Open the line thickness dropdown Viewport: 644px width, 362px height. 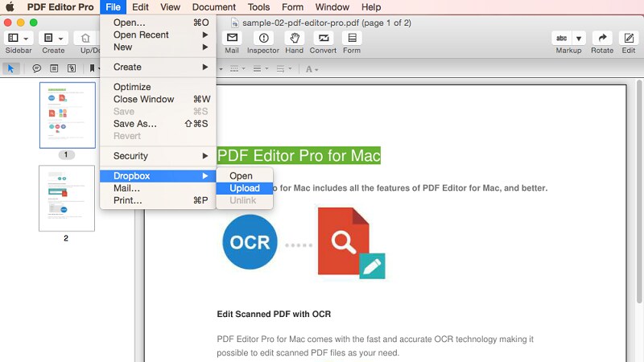pos(260,69)
